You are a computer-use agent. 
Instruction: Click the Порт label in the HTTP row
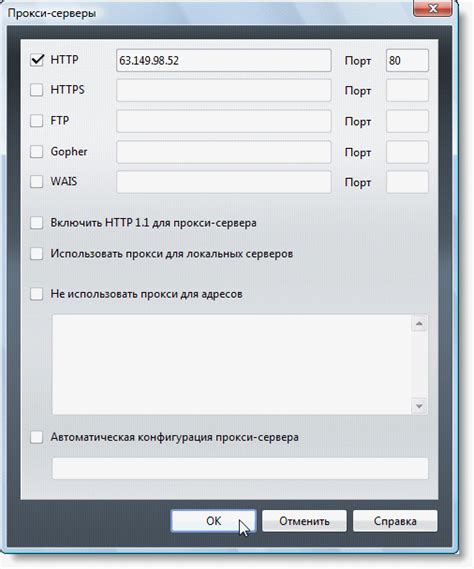(358, 61)
